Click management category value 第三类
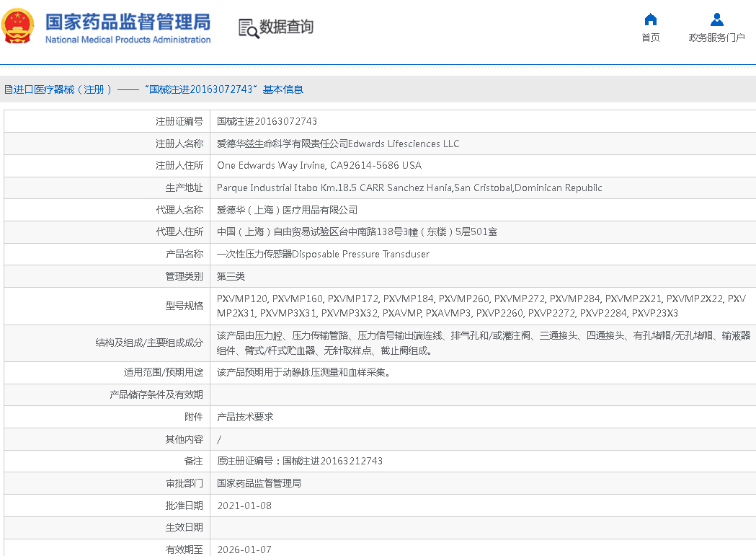The height and width of the screenshot is (556, 756). (x=231, y=276)
